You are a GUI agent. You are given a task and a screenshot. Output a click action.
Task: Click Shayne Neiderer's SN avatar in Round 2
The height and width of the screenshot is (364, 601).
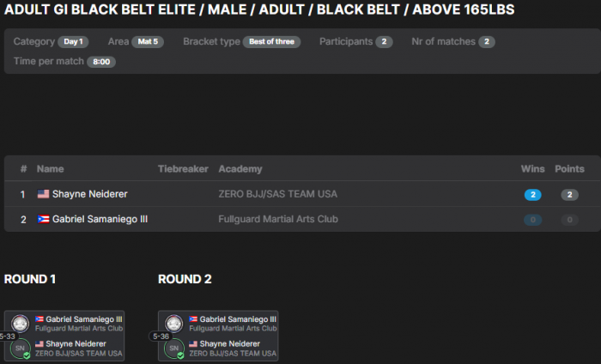pos(174,349)
